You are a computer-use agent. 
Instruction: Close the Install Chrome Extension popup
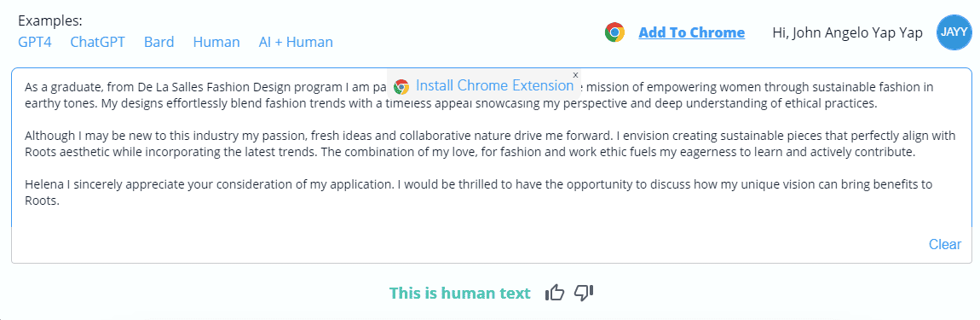(x=575, y=74)
